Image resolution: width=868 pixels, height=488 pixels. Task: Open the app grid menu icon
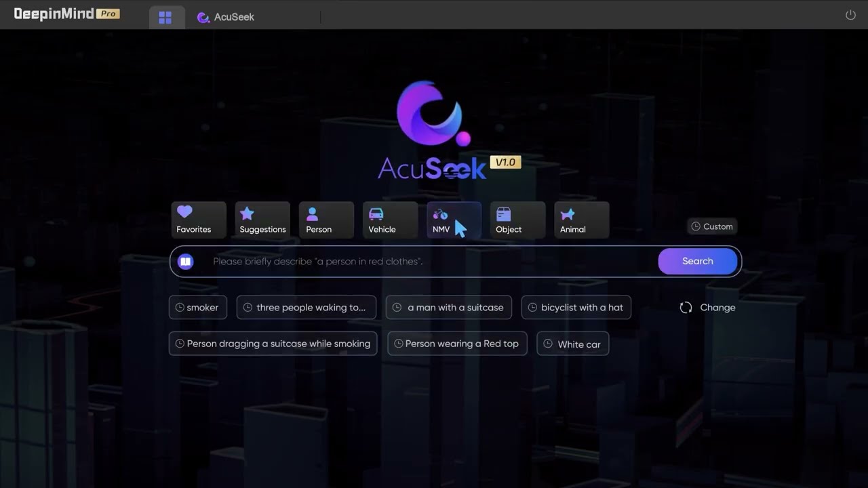coord(165,18)
